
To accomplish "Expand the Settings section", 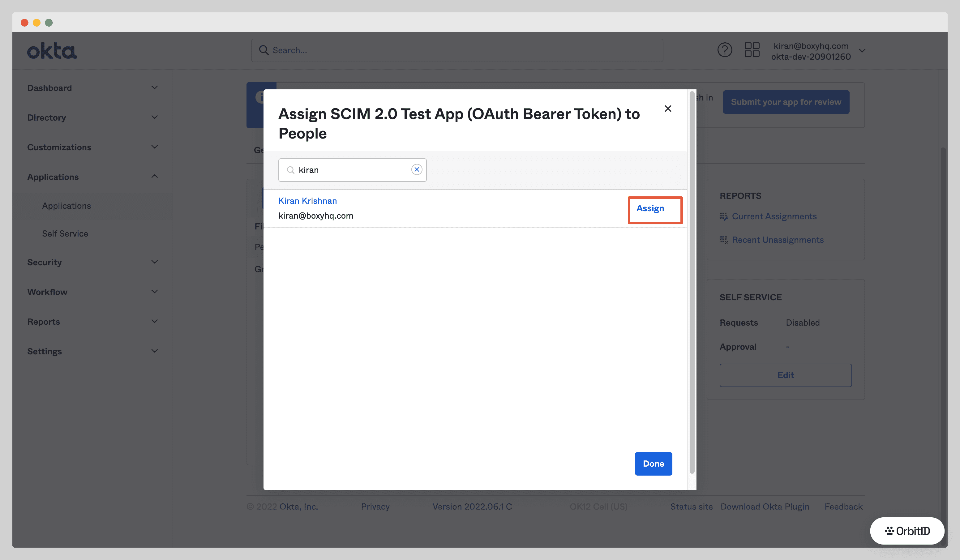I will [92, 351].
